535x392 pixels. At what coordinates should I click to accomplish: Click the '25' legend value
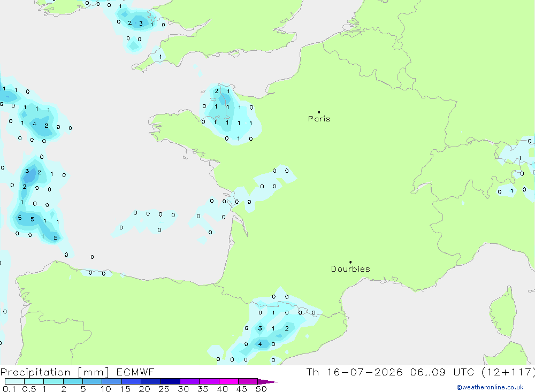(164, 389)
